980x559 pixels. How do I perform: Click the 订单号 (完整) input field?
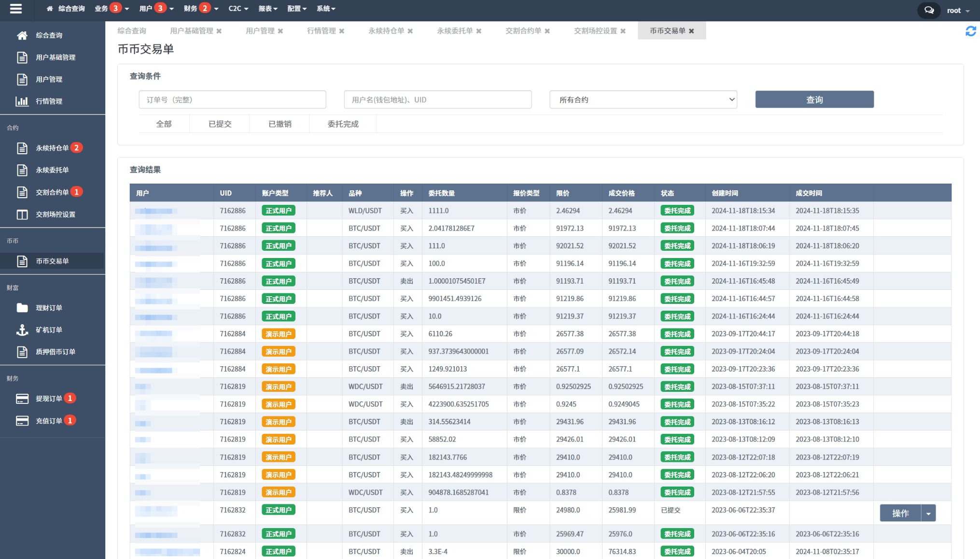coord(232,100)
